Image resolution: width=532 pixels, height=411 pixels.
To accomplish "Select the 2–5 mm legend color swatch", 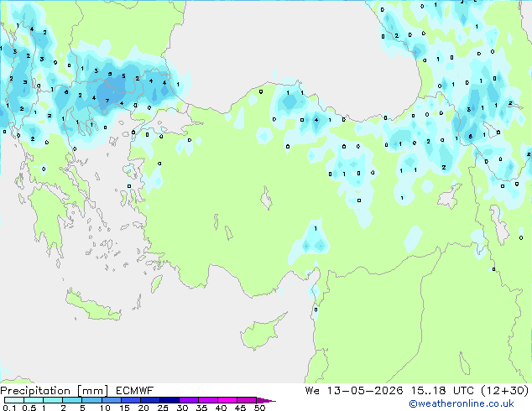I will pyautogui.click(x=72, y=400).
